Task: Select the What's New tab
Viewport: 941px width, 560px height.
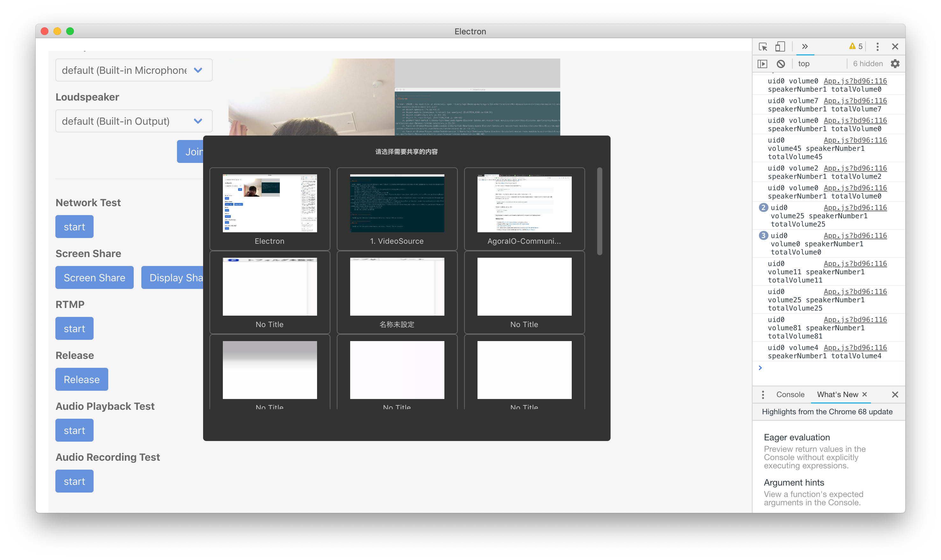Action: point(837,394)
